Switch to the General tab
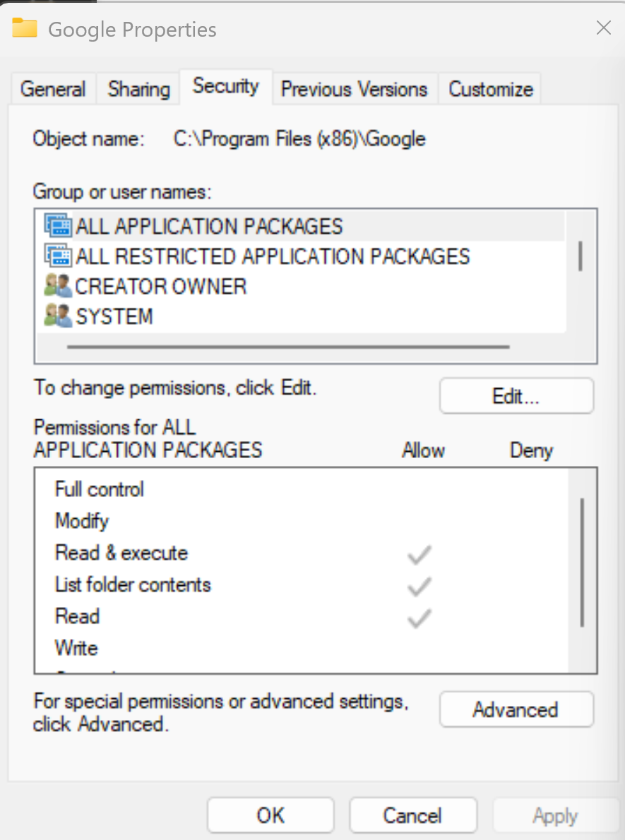Screen dimensions: 625x840 [53, 89]
